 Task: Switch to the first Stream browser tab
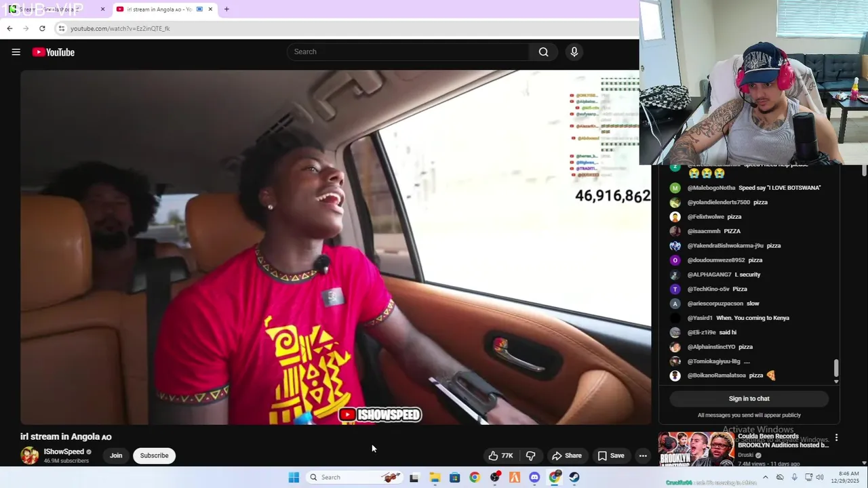(57, 9)
